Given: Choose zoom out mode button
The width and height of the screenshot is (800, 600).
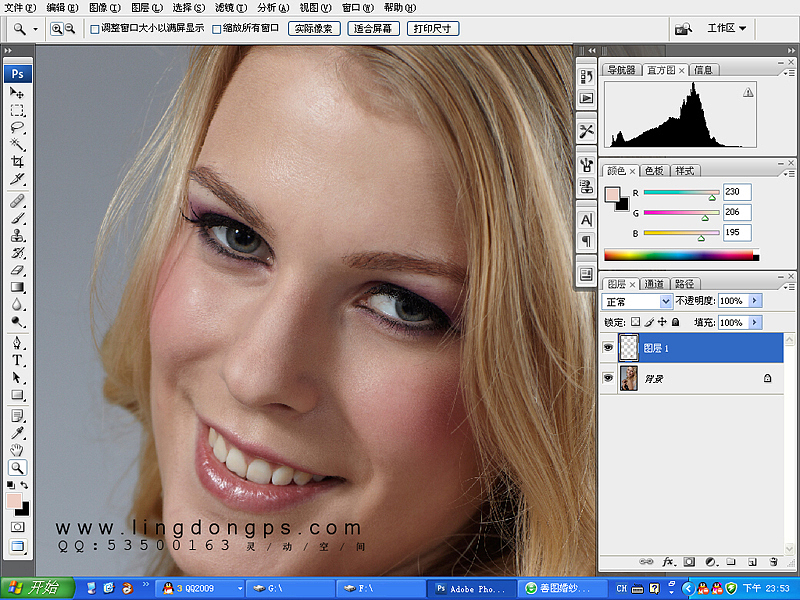Looking at the screenshot, I should click(x=70, y=29).
